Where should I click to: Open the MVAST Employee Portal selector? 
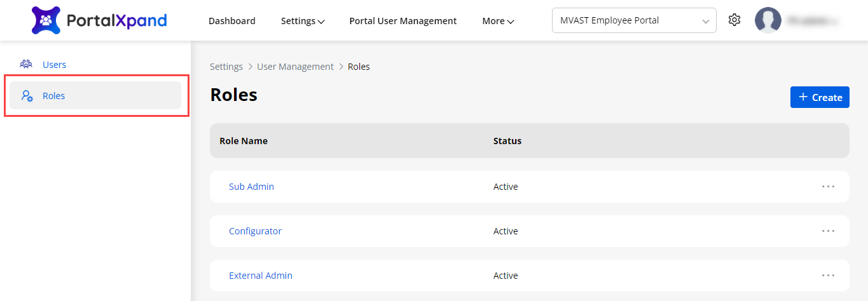pos(633,20)
